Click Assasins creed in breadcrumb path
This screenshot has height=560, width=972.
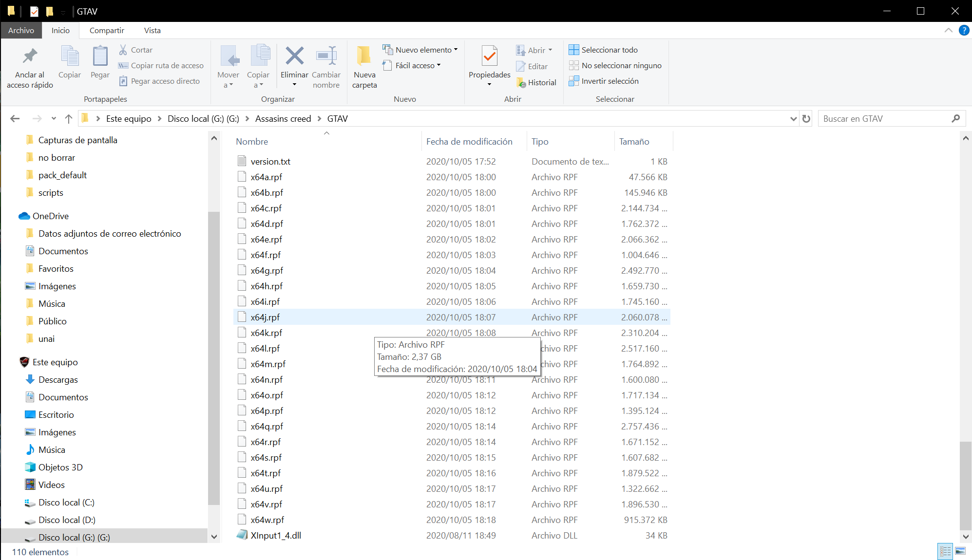pyautogui.click(x=283, y=119)
